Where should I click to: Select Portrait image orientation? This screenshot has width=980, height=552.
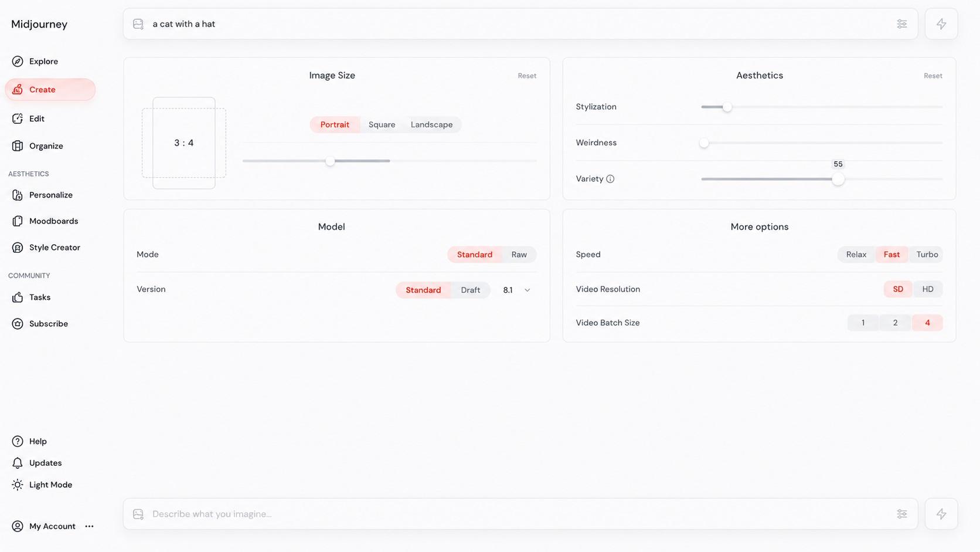coord(335,124)
